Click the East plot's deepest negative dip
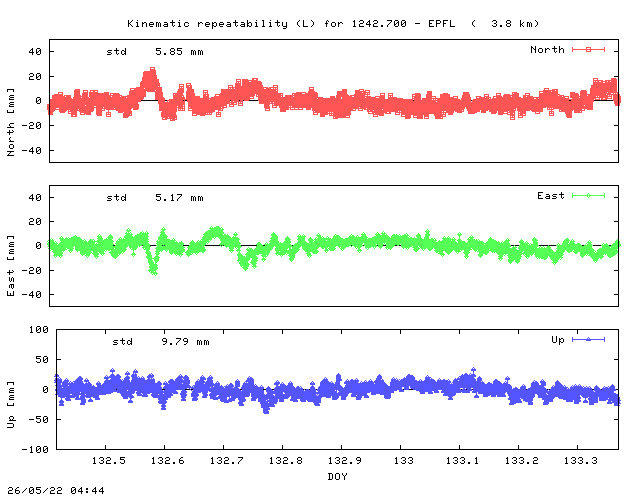The image size is (640, 496). pos(154,272)
